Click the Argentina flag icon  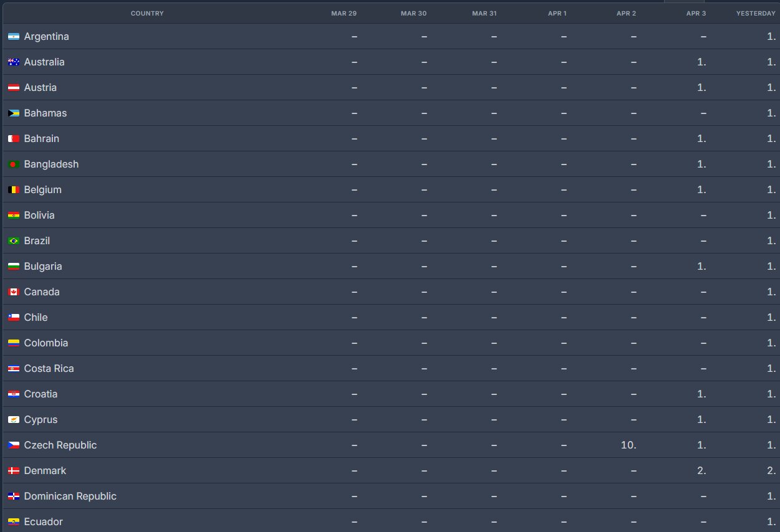(14, 37)
